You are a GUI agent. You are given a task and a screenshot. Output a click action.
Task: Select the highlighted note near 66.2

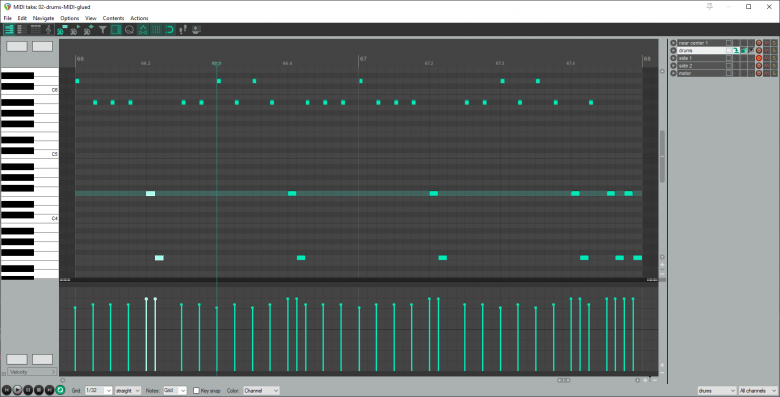[x=151, y=194]
